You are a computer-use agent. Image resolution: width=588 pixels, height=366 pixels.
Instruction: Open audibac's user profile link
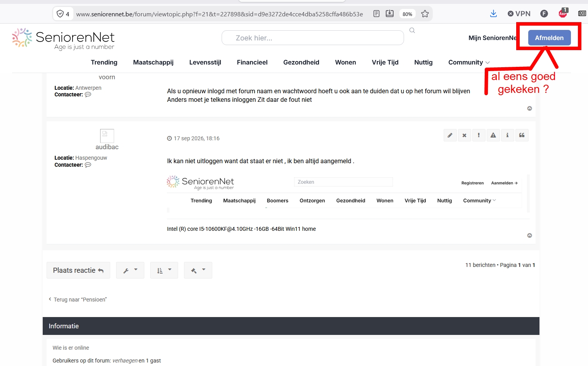pos(107,147)
